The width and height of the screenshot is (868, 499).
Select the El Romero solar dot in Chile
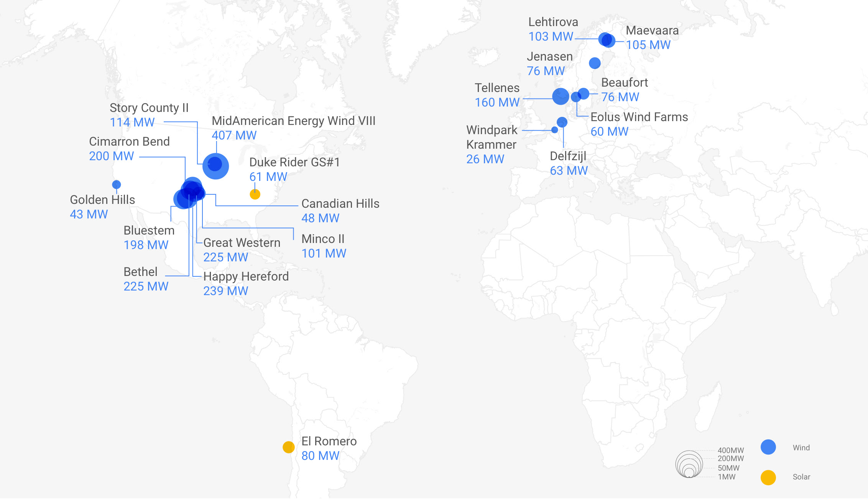(x=288, y=446)
